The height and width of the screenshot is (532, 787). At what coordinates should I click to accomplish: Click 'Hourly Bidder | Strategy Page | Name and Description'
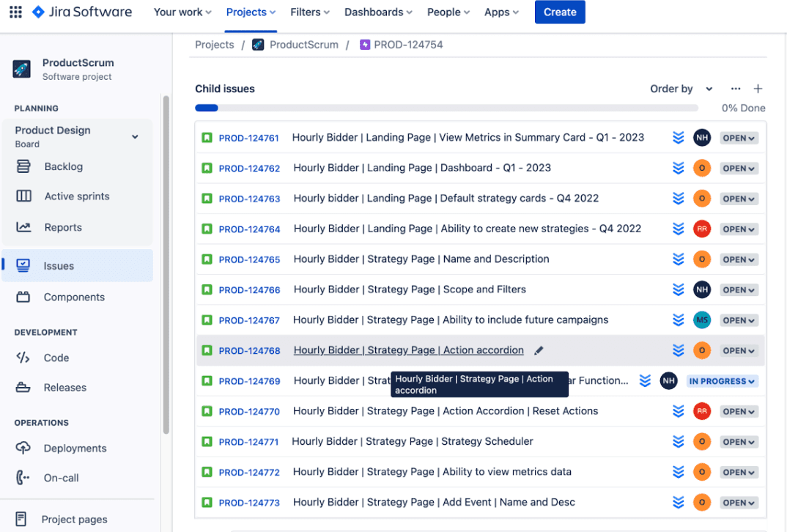point(421,259)
